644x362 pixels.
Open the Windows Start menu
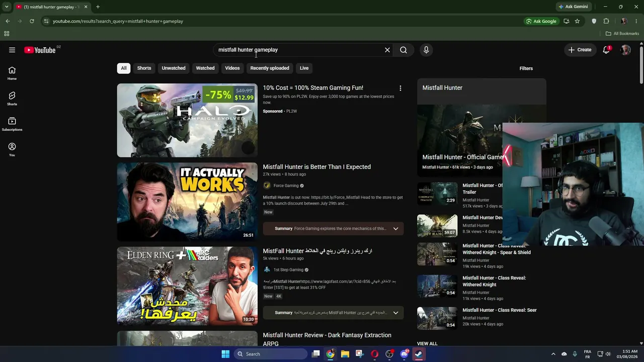[x=225, y=354]
